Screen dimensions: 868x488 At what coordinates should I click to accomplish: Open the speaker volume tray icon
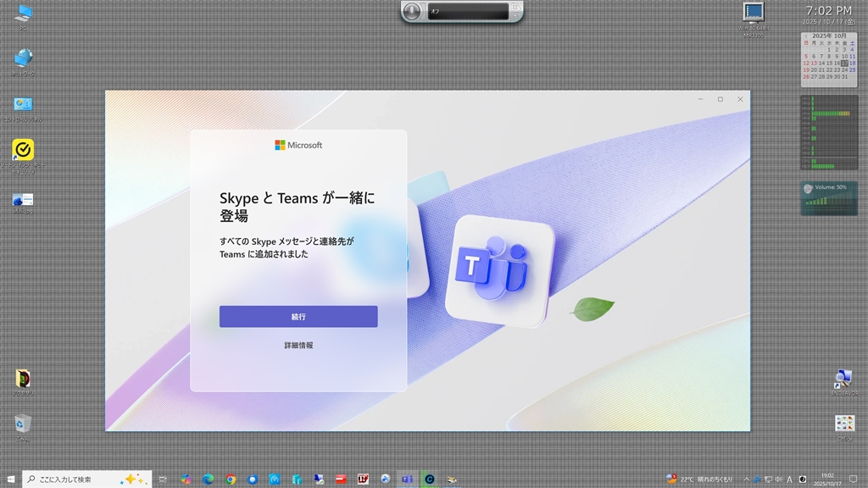(x=778, y=480)
